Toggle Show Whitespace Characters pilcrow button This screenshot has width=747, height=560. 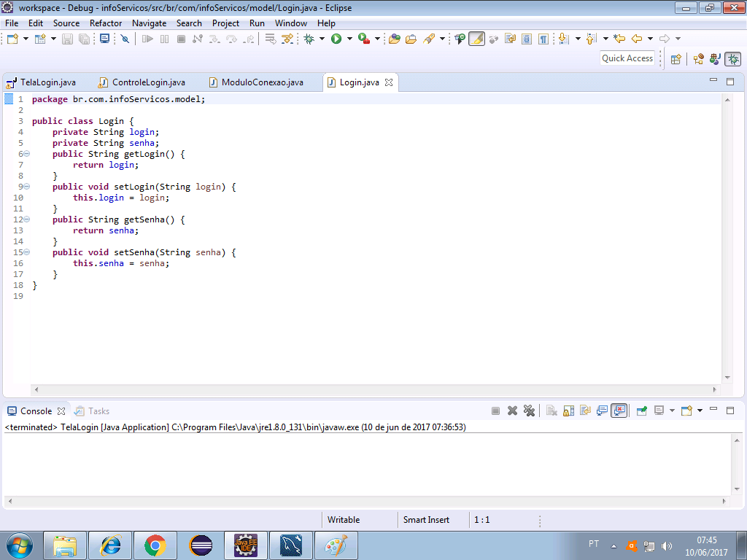[x=542, y=39]
